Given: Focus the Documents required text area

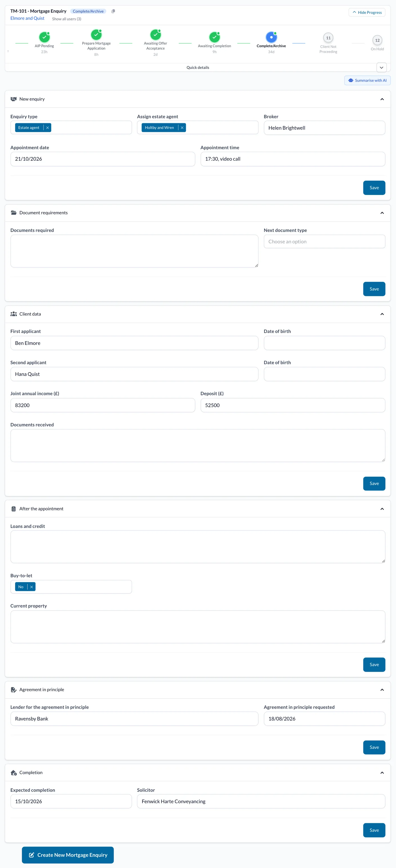Looking at the screenshot, I should click(134, 251).
